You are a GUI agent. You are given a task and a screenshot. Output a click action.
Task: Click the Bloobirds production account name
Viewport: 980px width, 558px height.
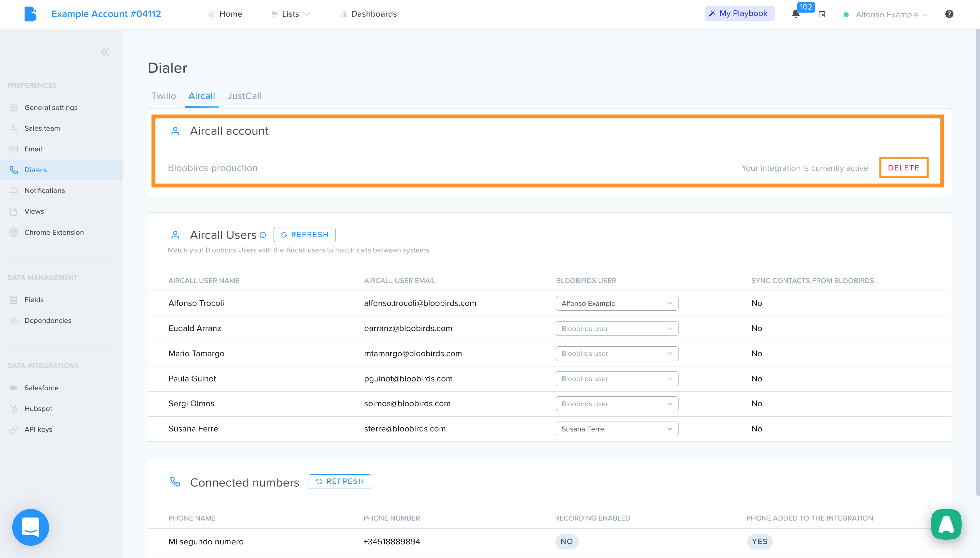click(213, 168)
